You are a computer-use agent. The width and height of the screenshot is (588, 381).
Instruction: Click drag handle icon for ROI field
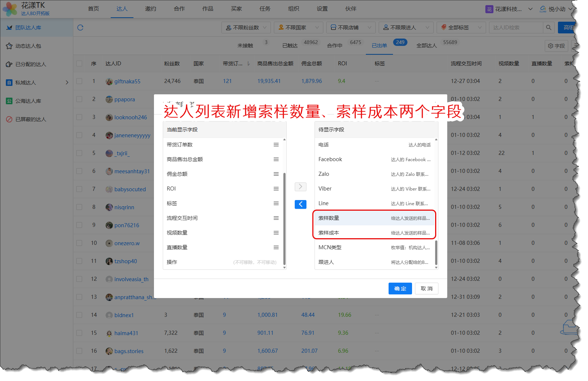(276, 189)
